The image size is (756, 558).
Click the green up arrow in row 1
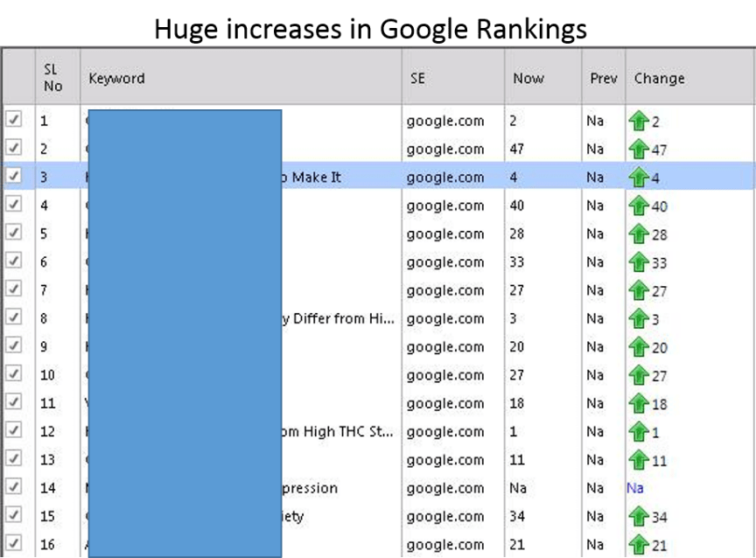tap(639, 121)
